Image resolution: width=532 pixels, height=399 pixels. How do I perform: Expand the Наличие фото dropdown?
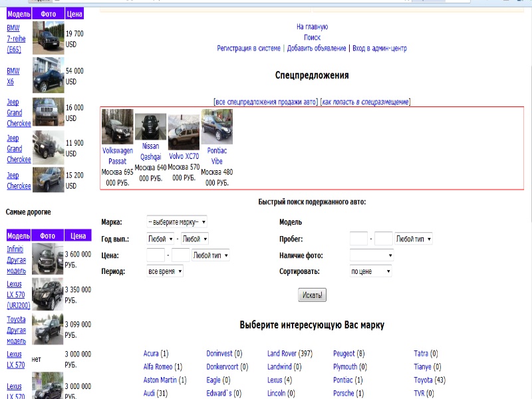coord(372,255)
